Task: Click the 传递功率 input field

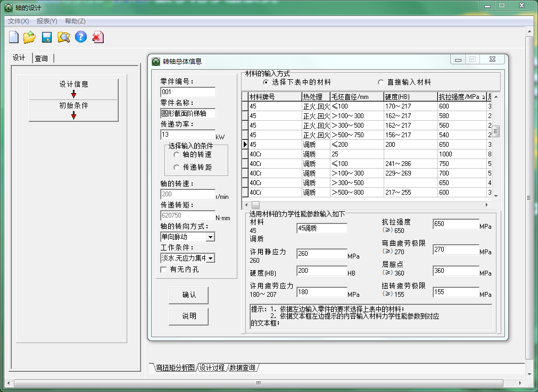Action: click(x=188, y=135)
